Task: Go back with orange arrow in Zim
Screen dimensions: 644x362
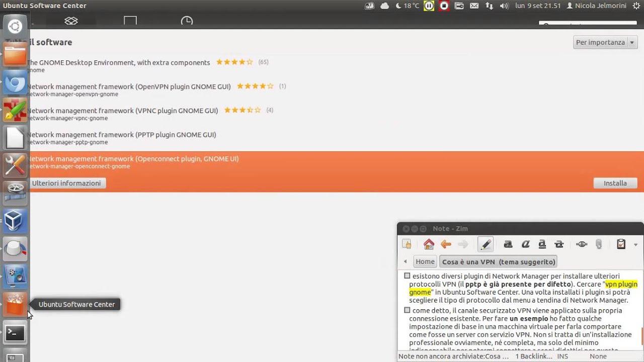Action: point(446,244)
